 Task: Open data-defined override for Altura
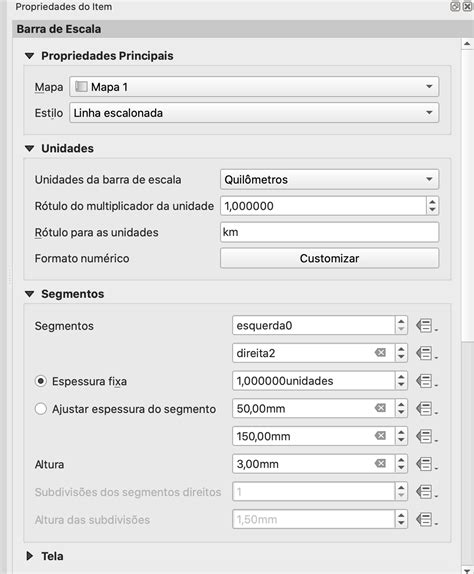click(x=426, y=464)
